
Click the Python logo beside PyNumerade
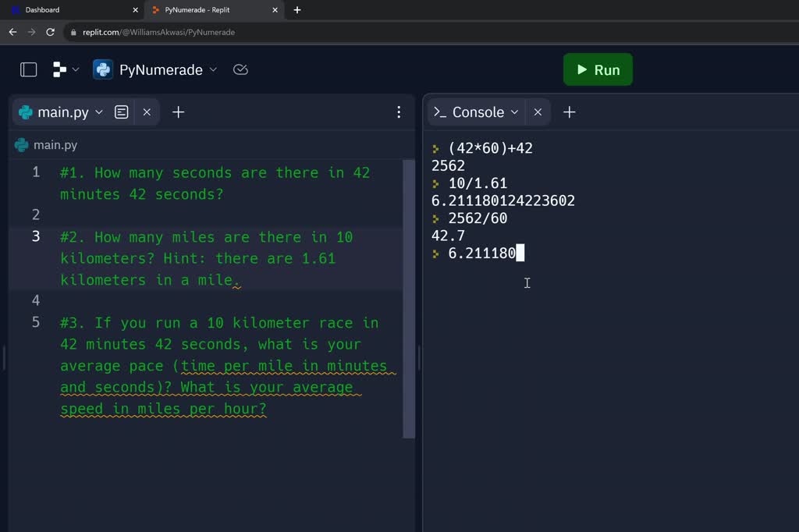coord(103,69)
